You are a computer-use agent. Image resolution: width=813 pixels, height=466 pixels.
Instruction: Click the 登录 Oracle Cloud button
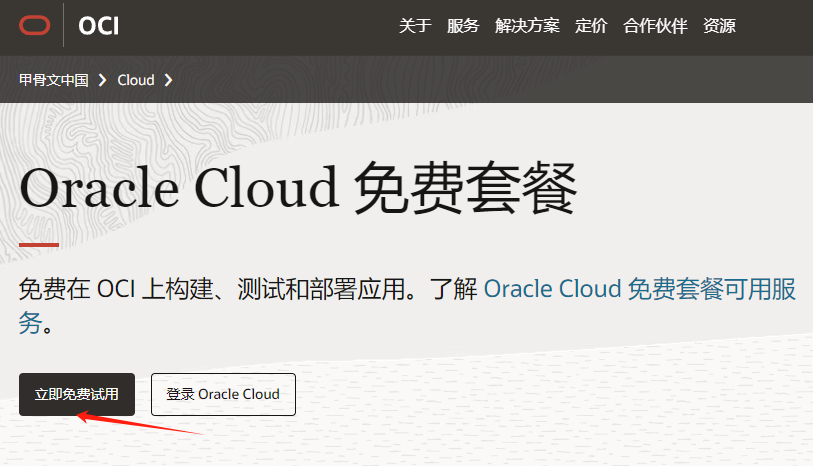223,394
